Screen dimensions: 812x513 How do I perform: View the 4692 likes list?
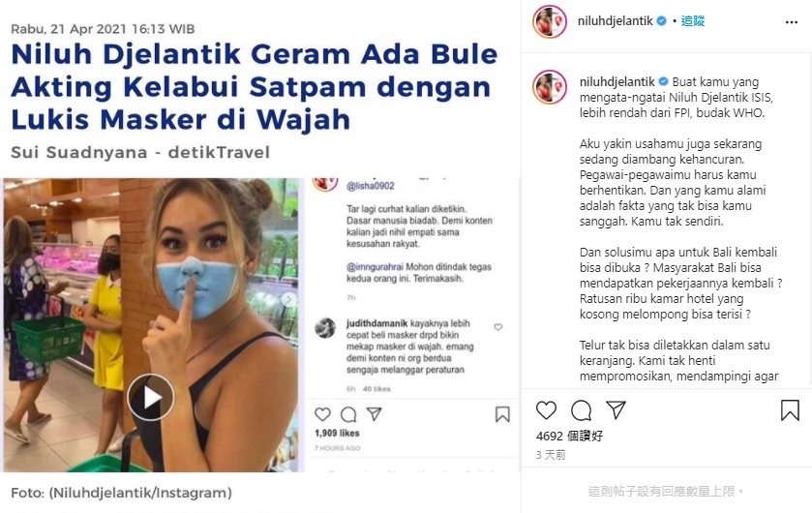570,436
